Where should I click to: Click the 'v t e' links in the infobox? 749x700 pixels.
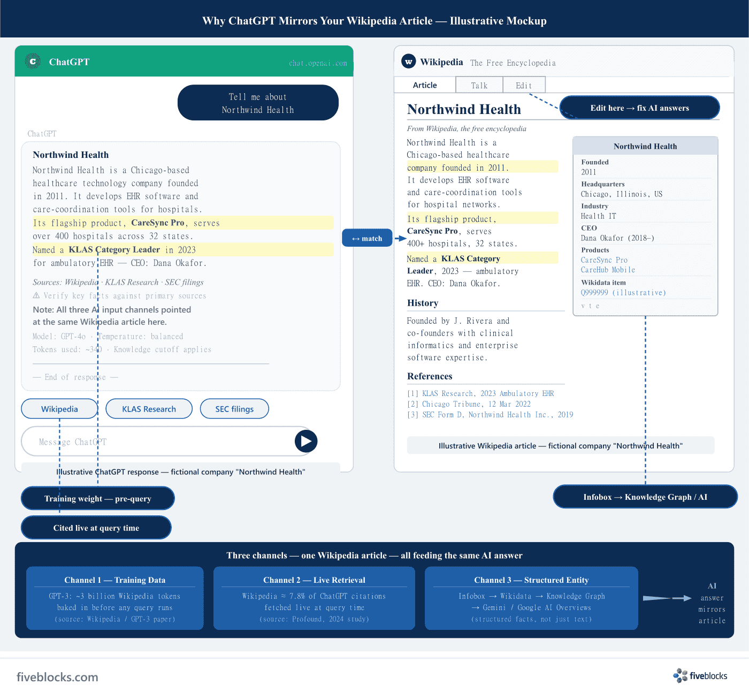coord(590,306)
